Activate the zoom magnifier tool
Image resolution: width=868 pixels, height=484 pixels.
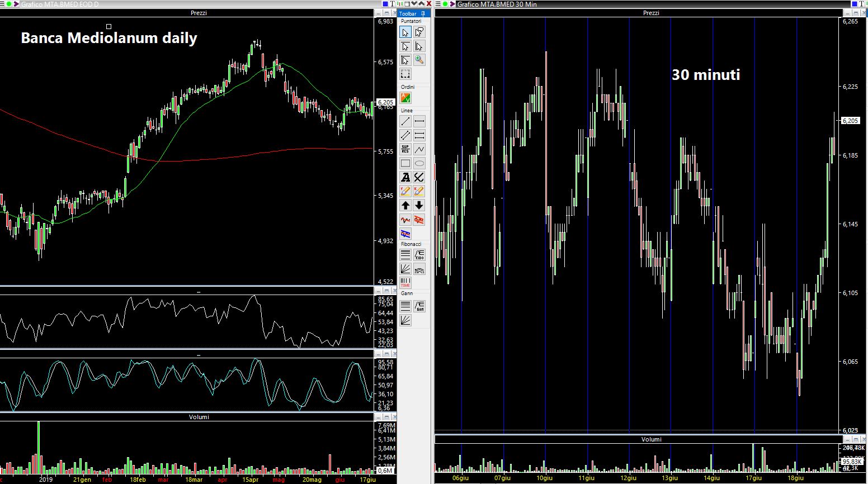click(x=419, y=60)
